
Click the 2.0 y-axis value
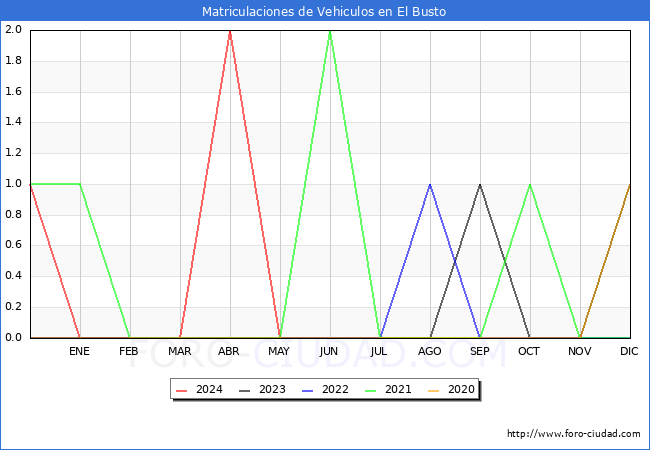[13, 30]
